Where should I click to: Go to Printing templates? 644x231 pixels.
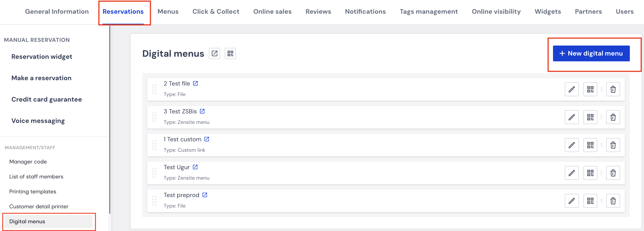point(33,191)
